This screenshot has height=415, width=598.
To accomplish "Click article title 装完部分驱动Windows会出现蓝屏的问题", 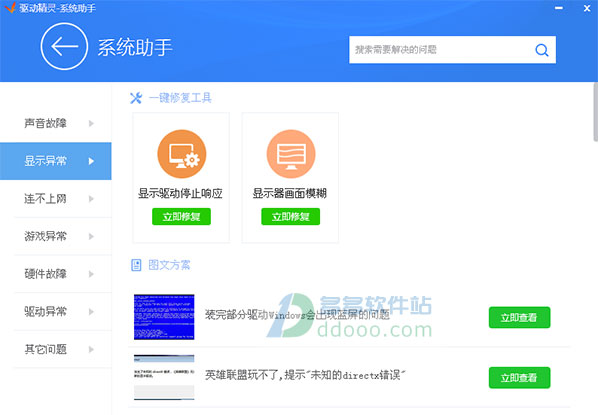I will pos(297,315).
